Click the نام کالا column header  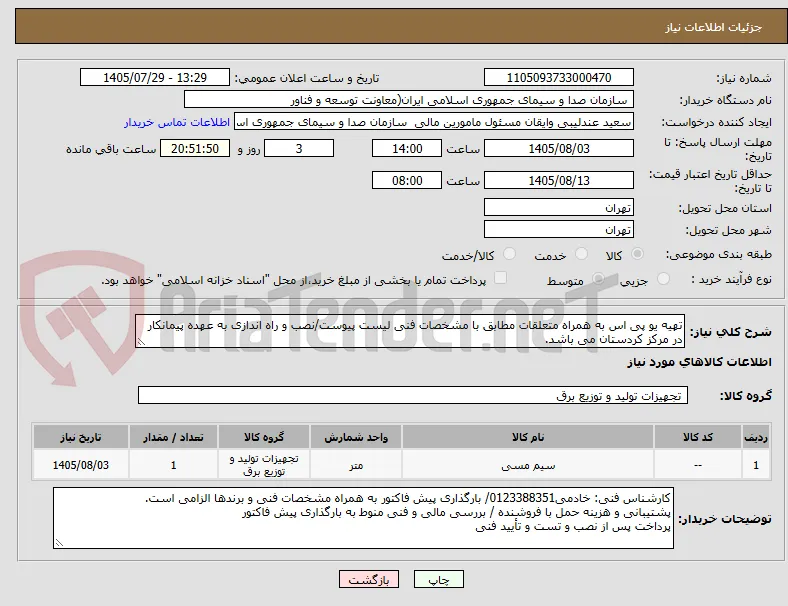tap(528, 437)
